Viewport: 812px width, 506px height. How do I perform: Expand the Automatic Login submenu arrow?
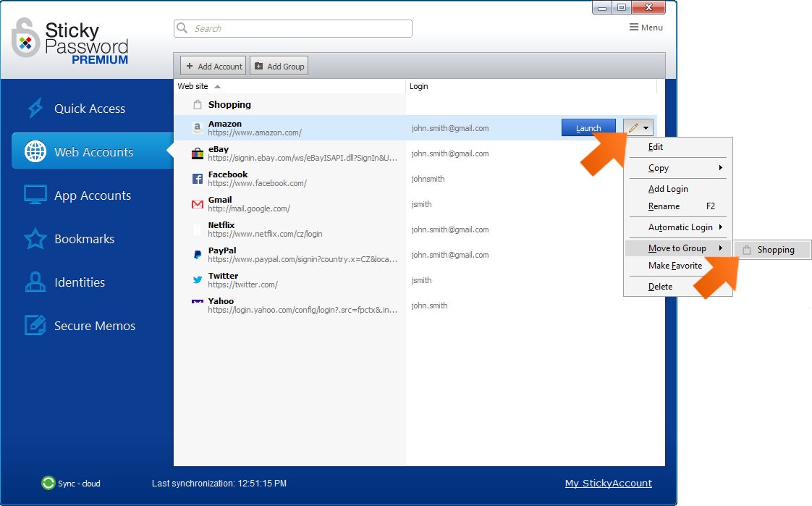pos(720,227)
